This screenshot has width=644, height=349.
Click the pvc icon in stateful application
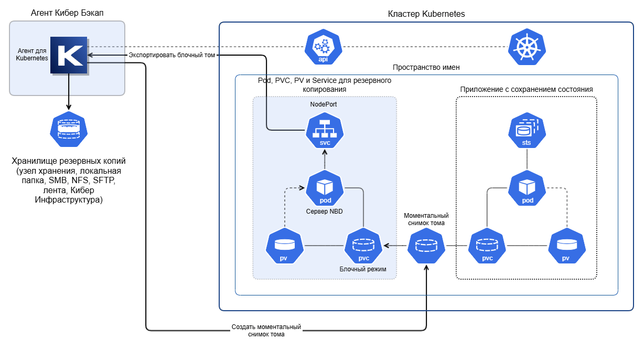487,246
